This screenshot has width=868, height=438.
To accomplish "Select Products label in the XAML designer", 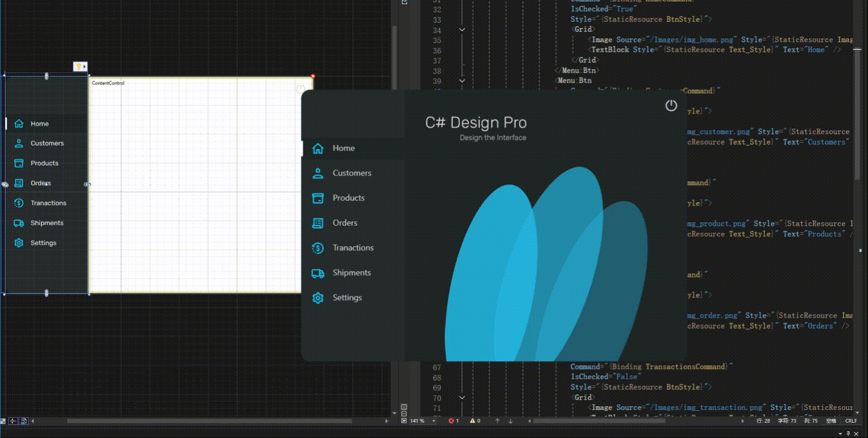I will click(x=45, y=163).
